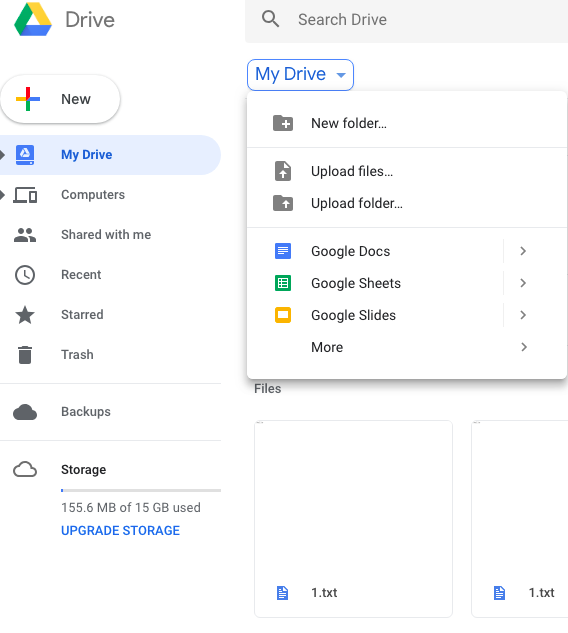This screenshot has width=568, height=633.
Task: Expand the More submenu arrow
Action: point(524,347)
